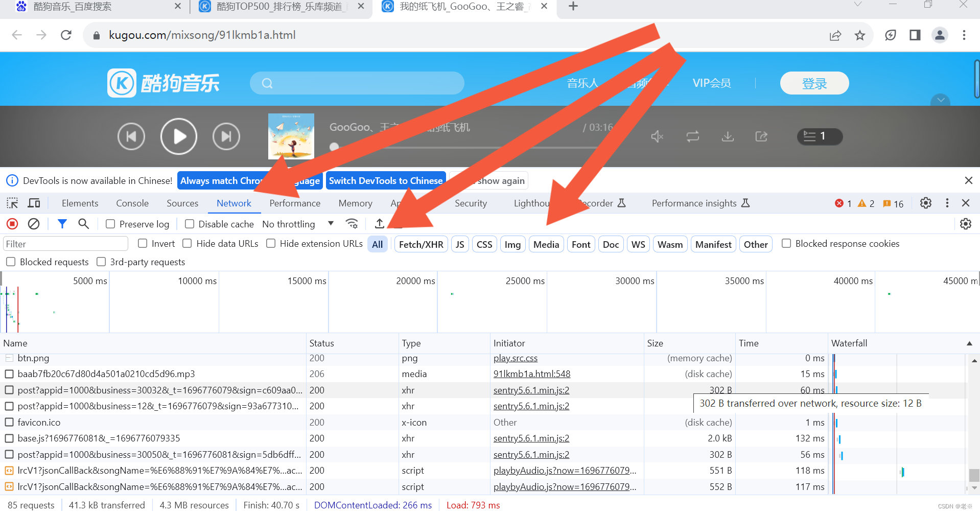This screenshot has height=514, width=980.
Task: Open the share page icon in the address bar
Action: [x=835, y=35]
